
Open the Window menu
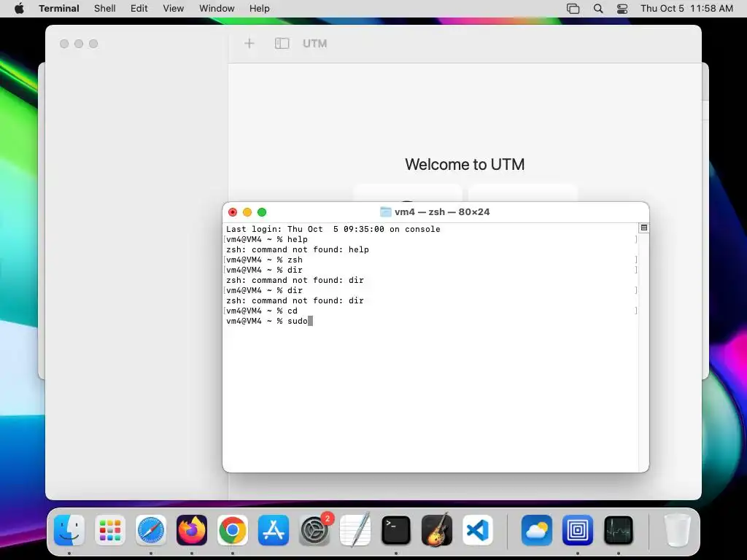tap(217, 8)
